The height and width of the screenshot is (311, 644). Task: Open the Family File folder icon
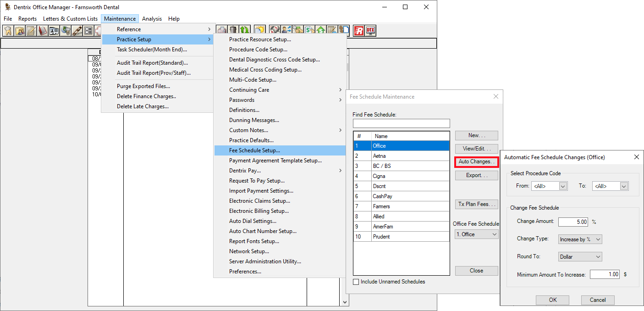20,31
